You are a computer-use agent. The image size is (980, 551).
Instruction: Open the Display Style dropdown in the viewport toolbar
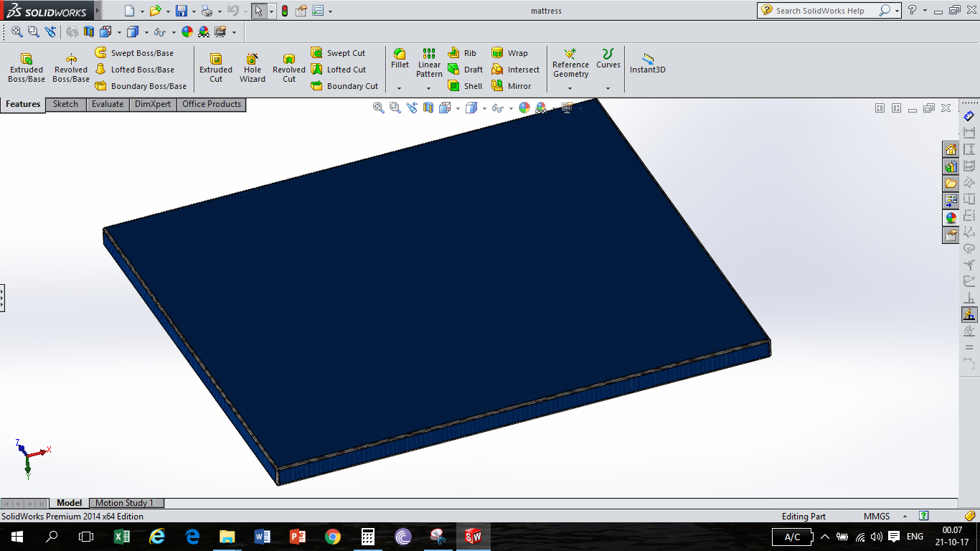(x=484, y=108)
